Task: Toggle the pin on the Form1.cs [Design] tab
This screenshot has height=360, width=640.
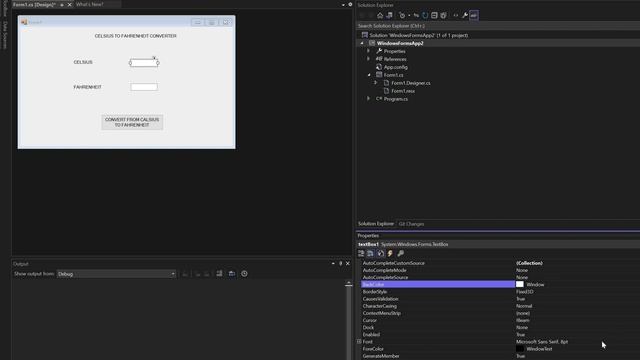Action: [62, 4]
